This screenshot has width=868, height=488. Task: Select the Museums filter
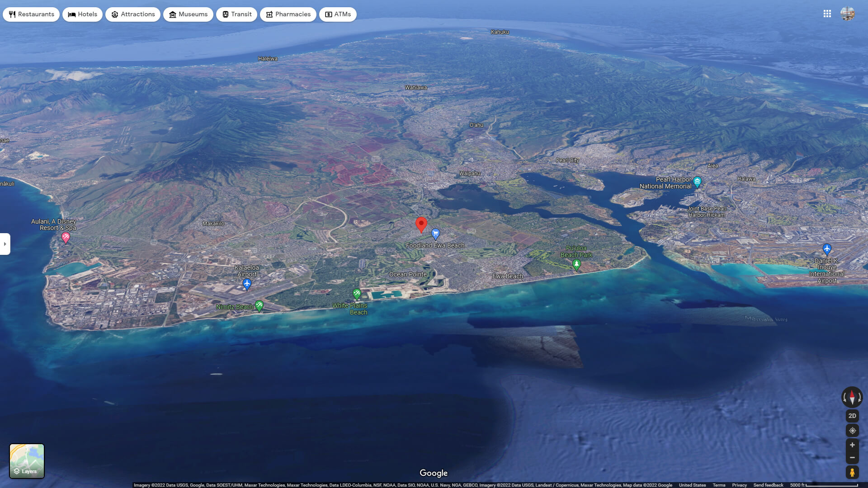[x=172, y=14]
